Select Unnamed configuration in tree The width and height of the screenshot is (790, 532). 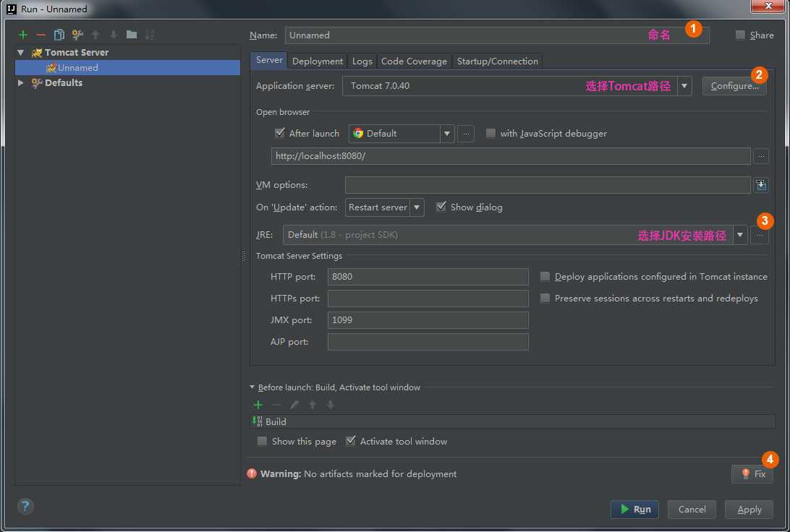(x=127, y=67)
